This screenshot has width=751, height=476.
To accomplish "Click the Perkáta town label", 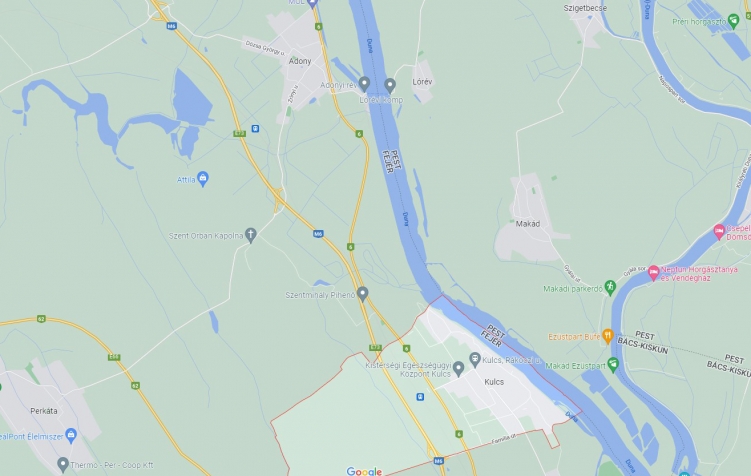I will click(44, 411).
